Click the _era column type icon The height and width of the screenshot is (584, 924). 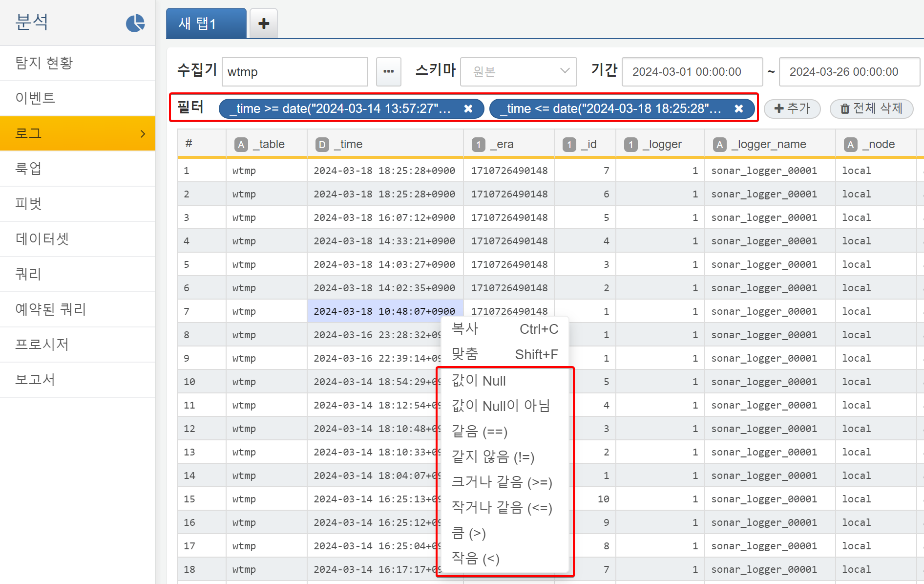[479, 145]
